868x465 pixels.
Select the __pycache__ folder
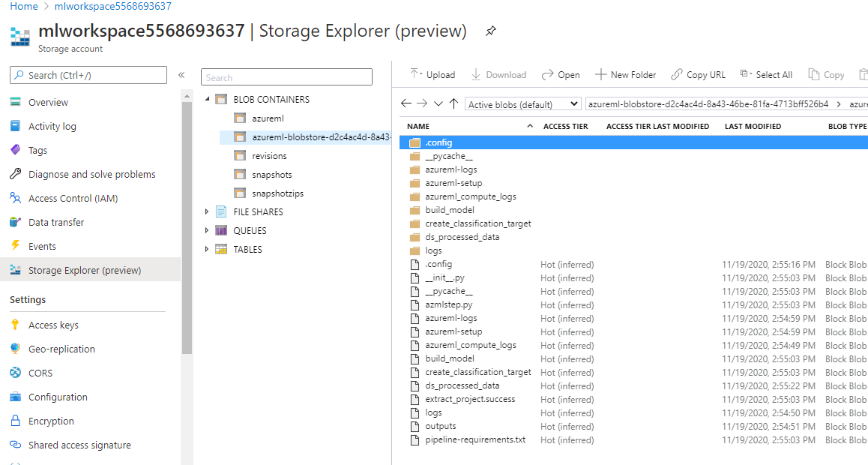click(x=449, y=156)
